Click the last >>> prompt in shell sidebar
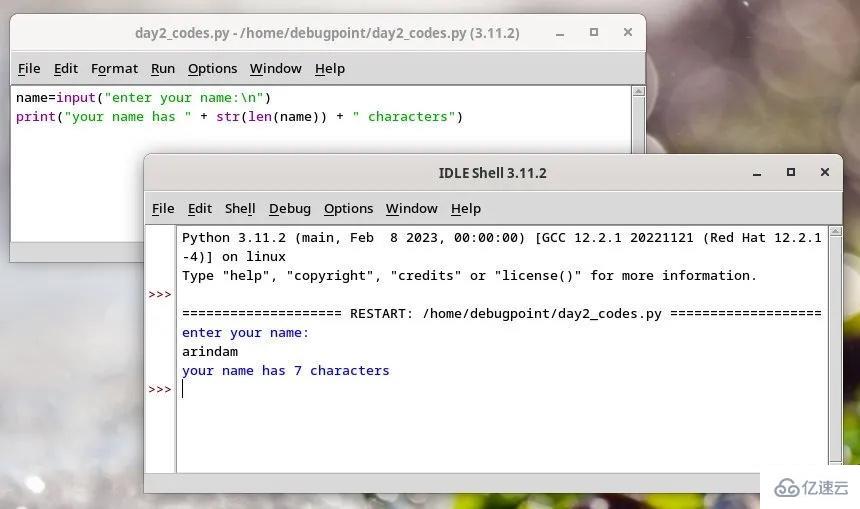860x509 pixels. [160, 389]
